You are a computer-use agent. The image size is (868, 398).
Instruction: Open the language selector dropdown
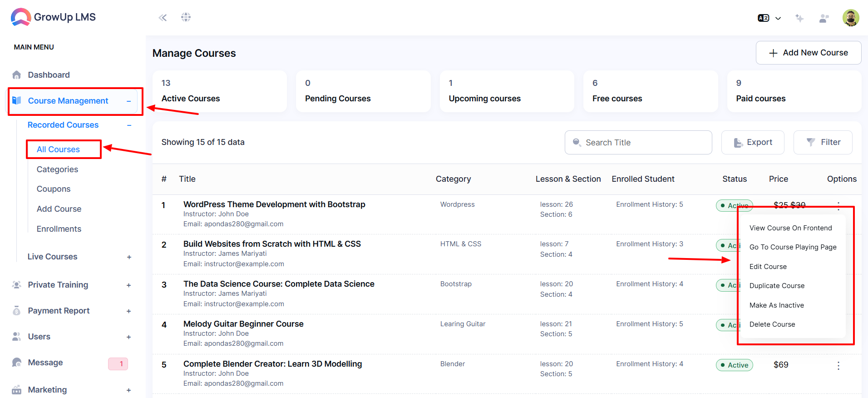point(769,18)
